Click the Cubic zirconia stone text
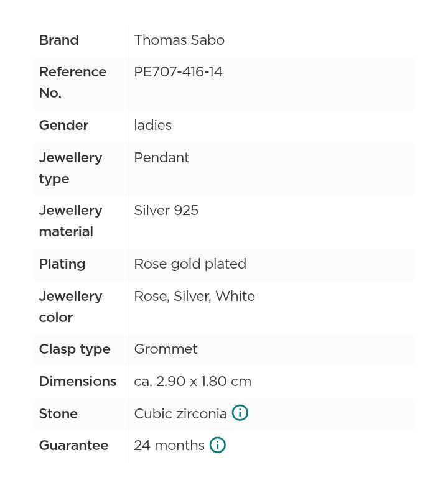The height and width of the screenshot is (488, 448). (x=180, y=413)
